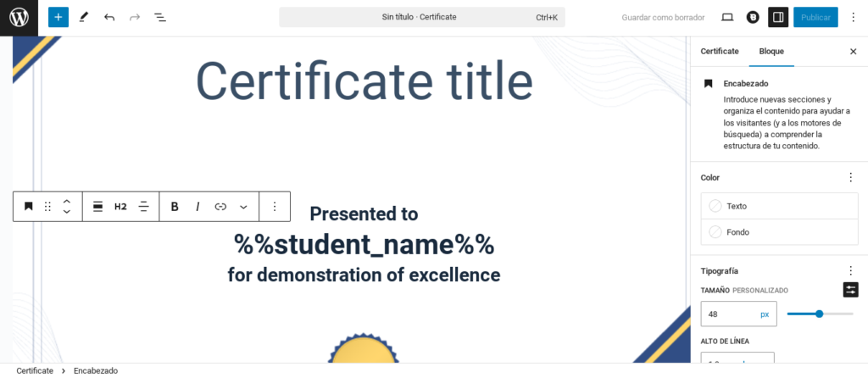
Task: Click the yellow seal badge image
Action: coord(363,348)
